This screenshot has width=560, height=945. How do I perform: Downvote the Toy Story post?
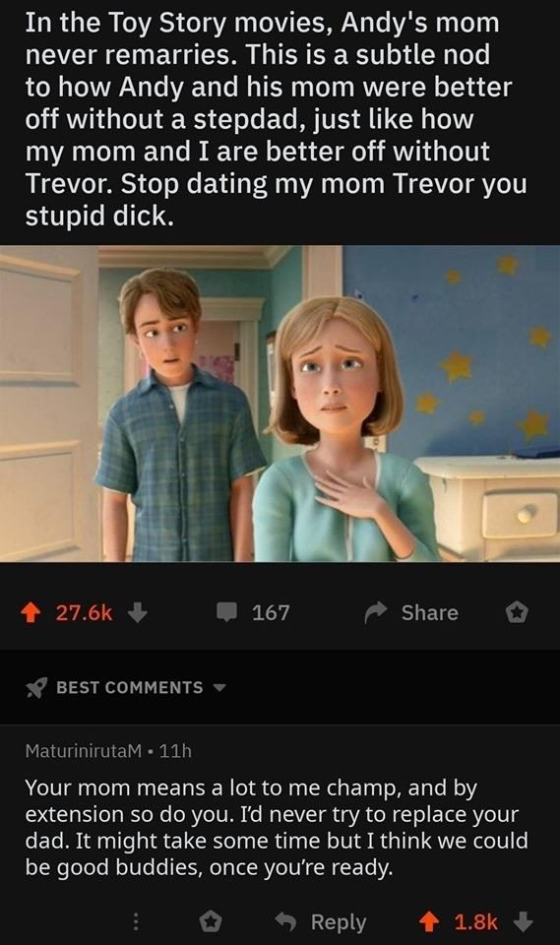coord(138,612)
